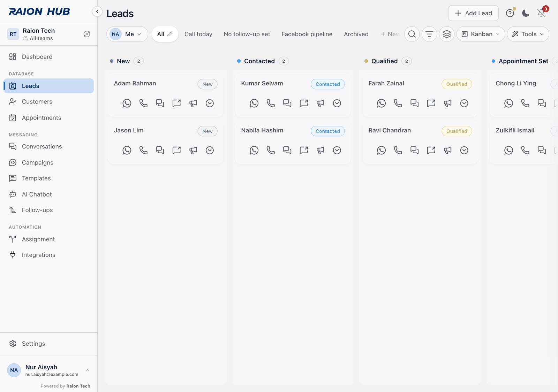The height and width of the screenshot is (392, 558).
Task: Open conversation for Kumar Selvam
Action: (287, 103)
